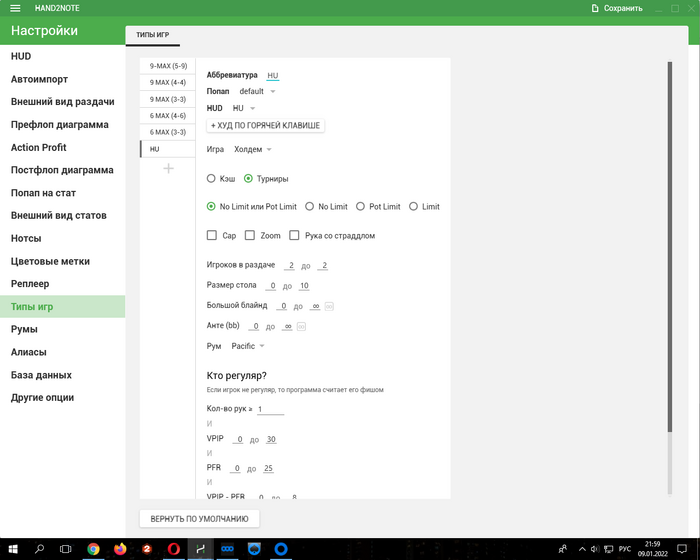Image resolution: width=700 pixels, height=560 pixels.
Task: Open the Рум Pacific dropdown
Action: point(248,346)
